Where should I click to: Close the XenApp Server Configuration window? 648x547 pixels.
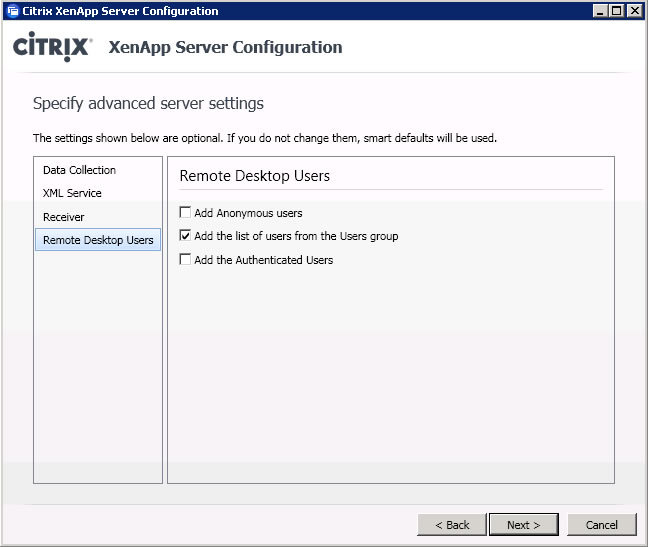(x=634, y=10)
